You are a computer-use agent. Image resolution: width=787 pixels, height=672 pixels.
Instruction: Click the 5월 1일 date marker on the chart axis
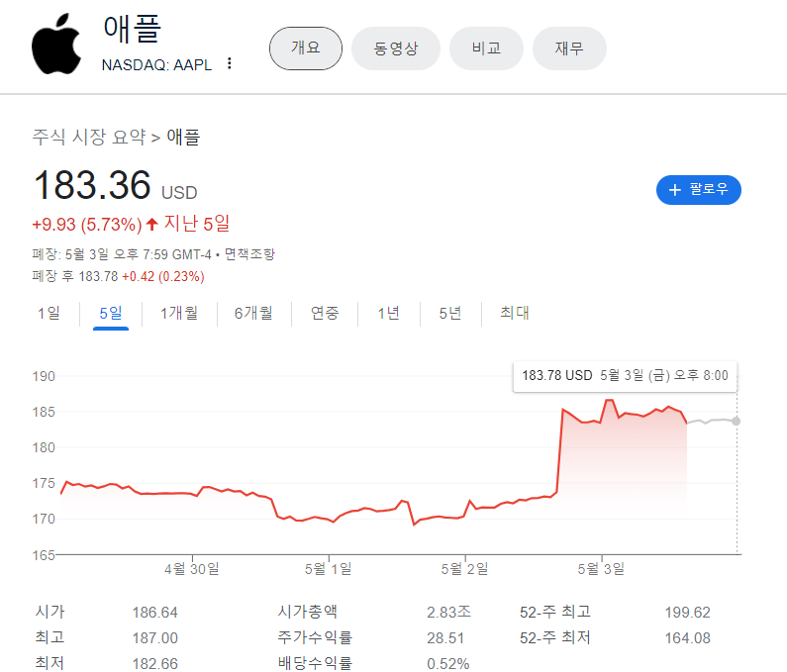pos(329,569)
